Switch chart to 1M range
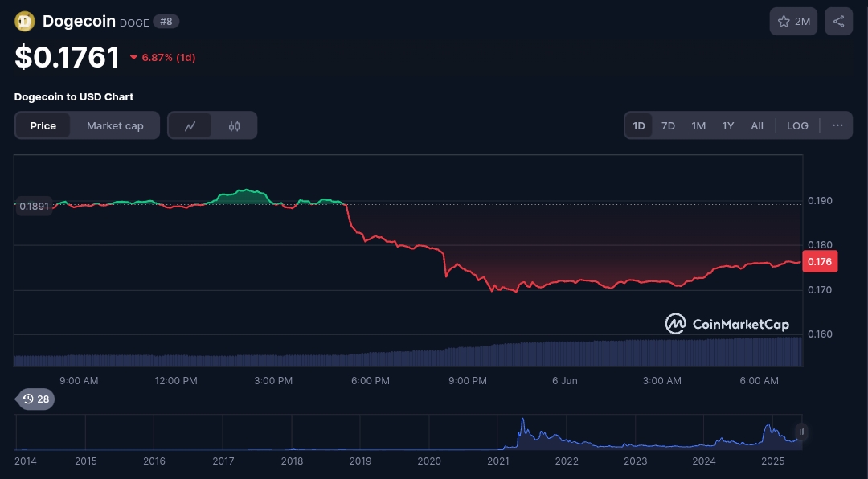Viewport: 868px width, 479px height. pyautogui.click(x=698, y=125)
